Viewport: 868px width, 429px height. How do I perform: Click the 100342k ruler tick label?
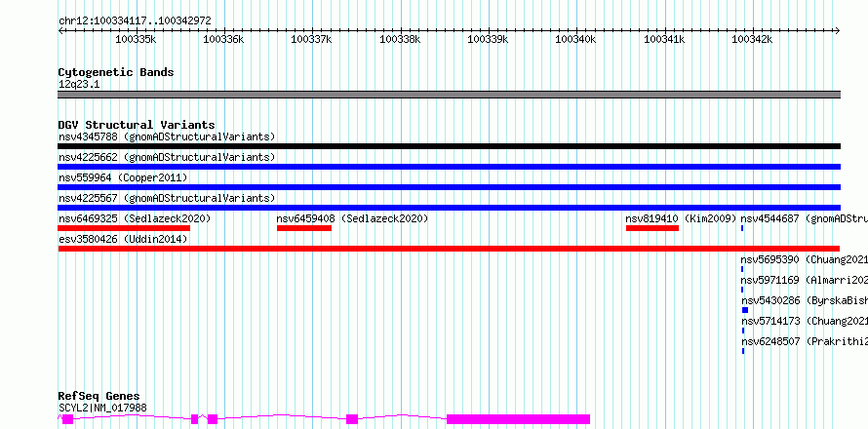point(752,39)
